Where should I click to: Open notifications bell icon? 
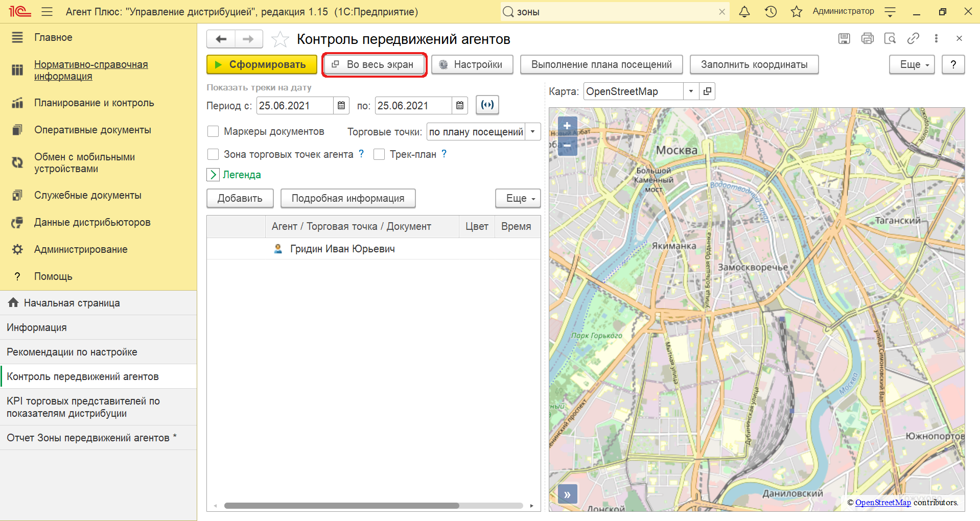(744, 11)
